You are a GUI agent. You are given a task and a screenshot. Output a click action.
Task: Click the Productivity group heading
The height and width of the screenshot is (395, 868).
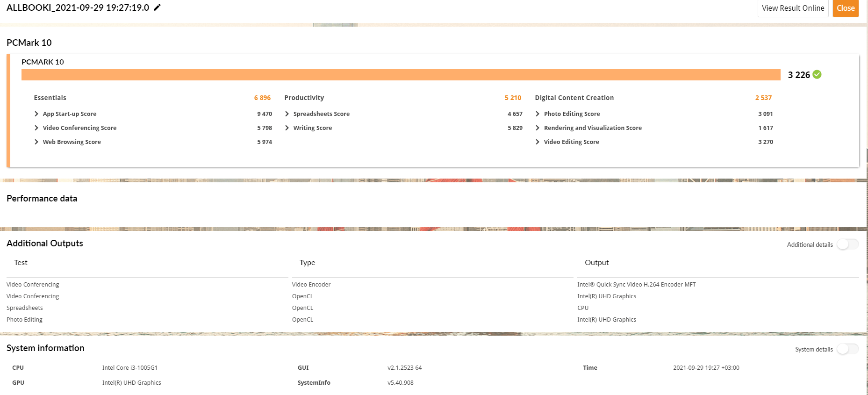[304, 98]
